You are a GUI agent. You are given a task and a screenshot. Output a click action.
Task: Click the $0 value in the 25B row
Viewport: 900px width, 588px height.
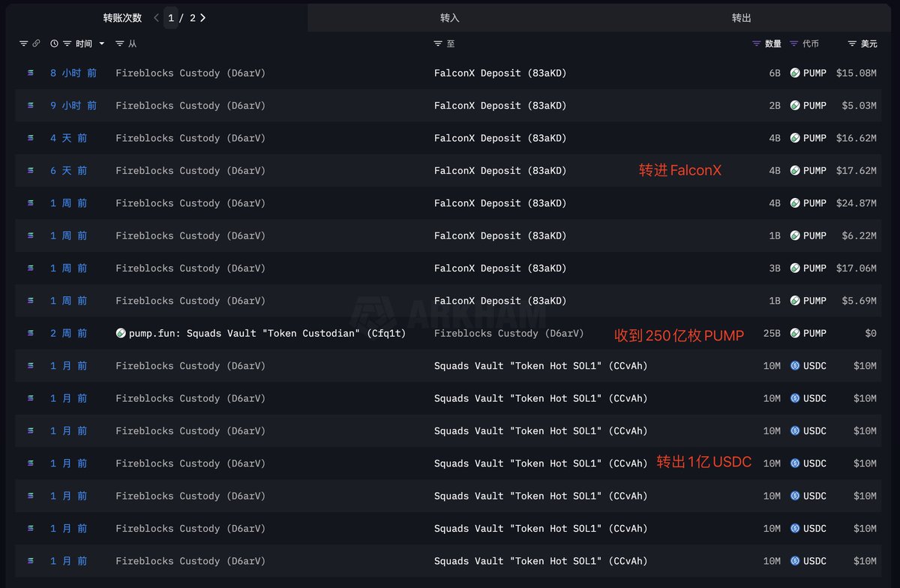point(870,333)
